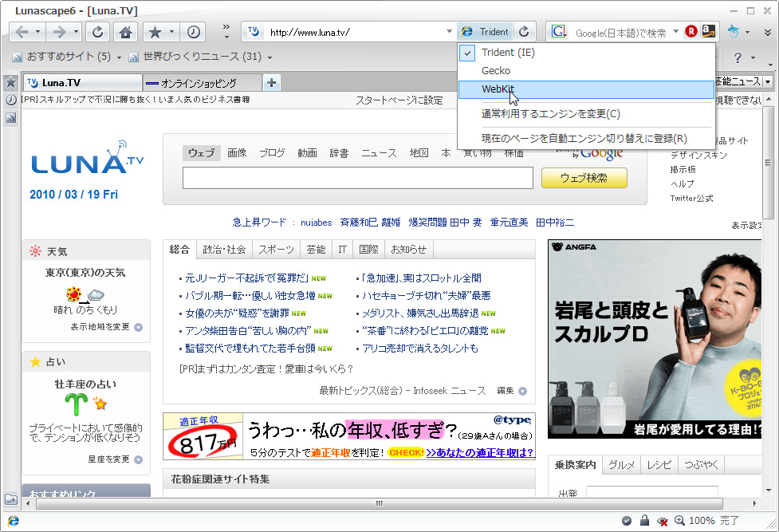This screenshot has width=779, height=532.
Task: Expand the Favorites star dropdown arrow
Action: (x=171, y=32)
